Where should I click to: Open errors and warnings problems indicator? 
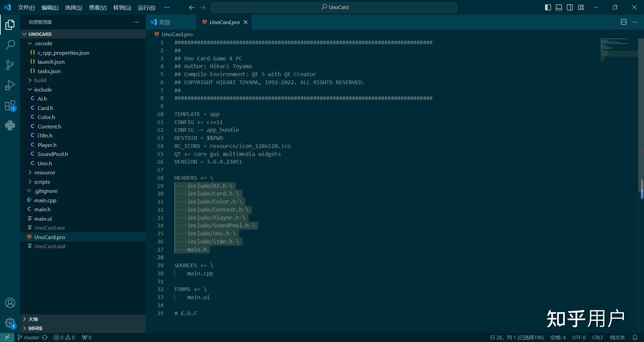(x=64, y=337)
